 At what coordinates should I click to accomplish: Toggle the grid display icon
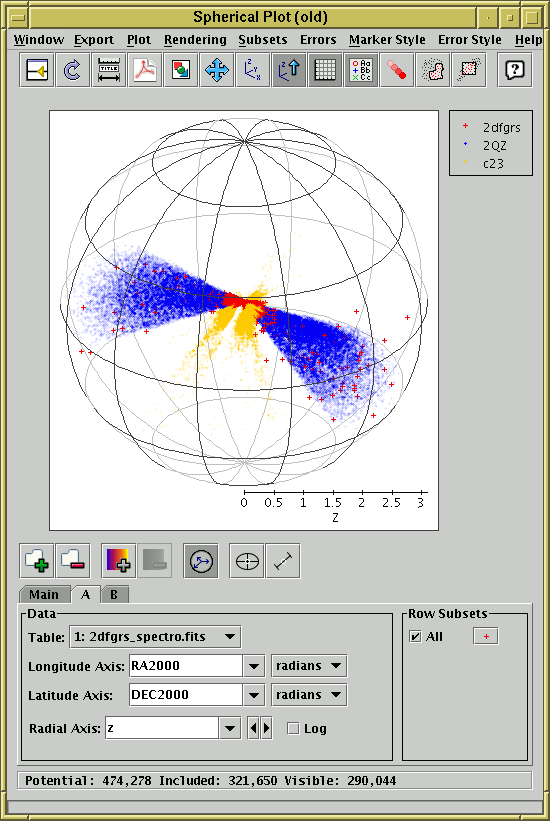[x=325, y=70]
